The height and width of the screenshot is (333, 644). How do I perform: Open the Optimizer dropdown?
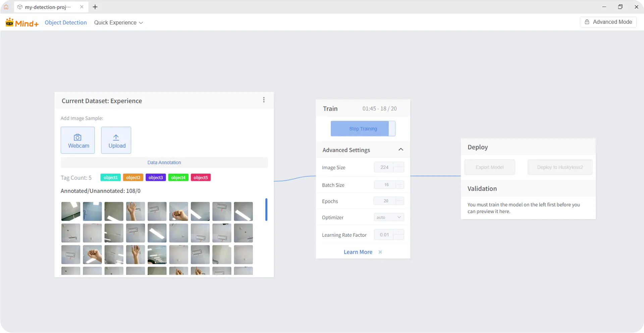coord(389,218)
